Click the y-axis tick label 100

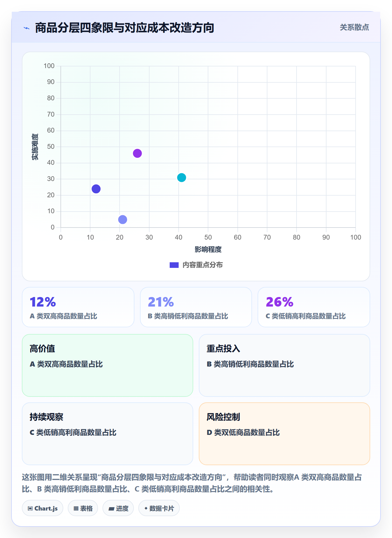point(49,66)
